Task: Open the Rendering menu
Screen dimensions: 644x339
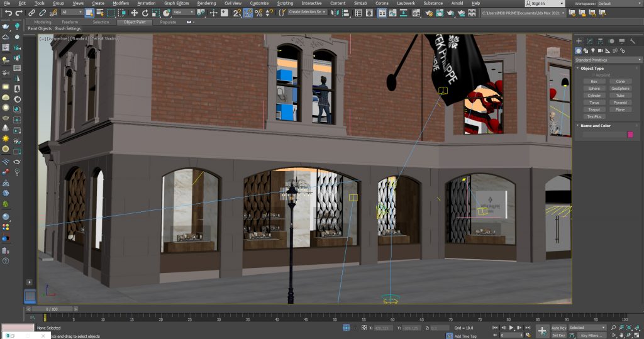Action: click(206, 3)
